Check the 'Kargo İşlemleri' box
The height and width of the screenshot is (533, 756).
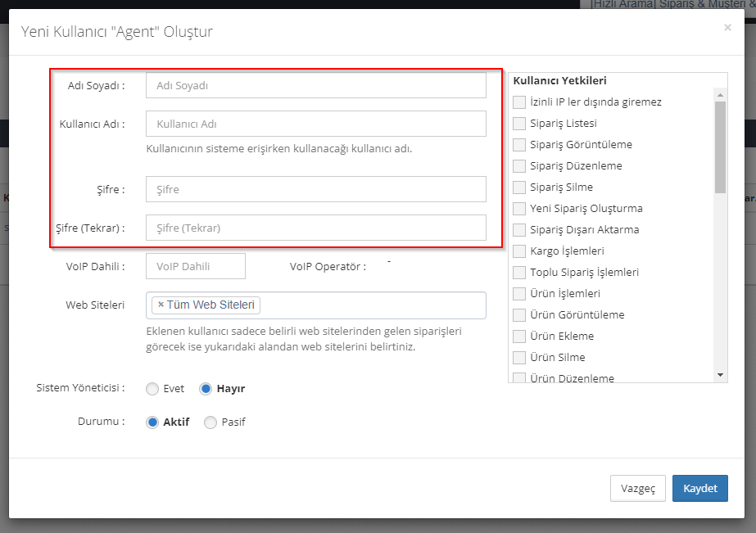(x=519, y=251)
